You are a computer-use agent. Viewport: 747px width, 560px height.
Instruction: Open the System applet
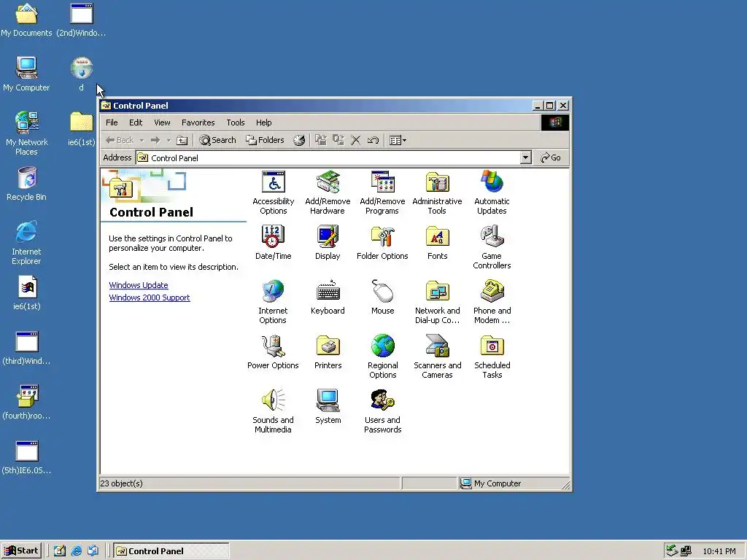click(328, 407)
